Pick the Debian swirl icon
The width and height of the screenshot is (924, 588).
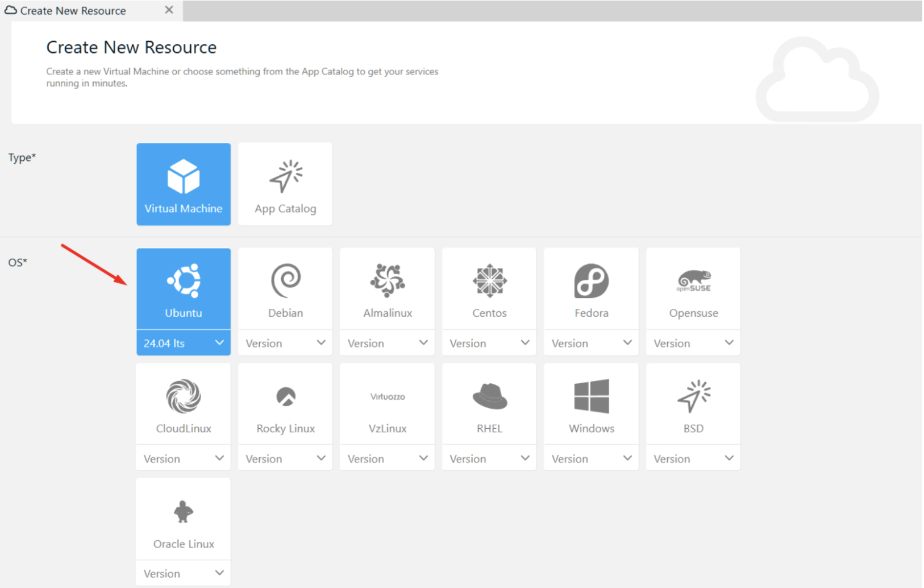pyautogui.click(x=286, y=280)
